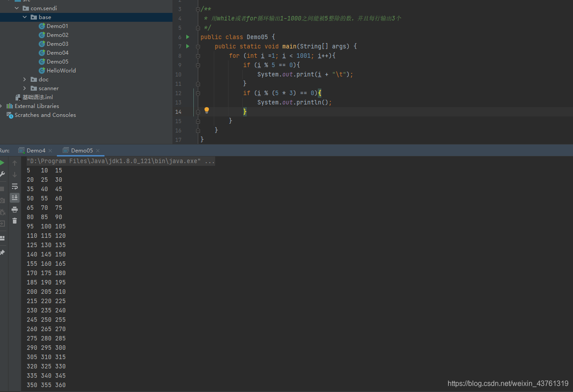The height and width of the screenshot is (392, 573).
Task: Close the Demo05 run tab
Action: (x=98, y=151)
